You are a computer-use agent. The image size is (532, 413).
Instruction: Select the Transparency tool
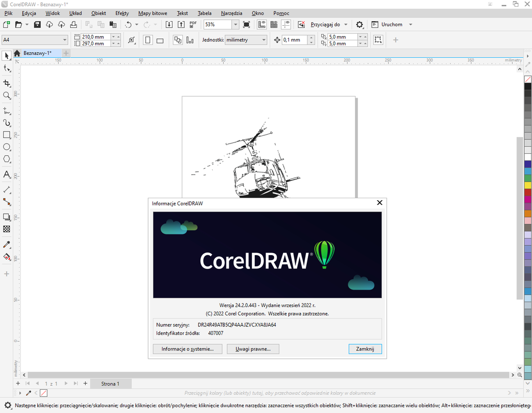tap(6, 229)
